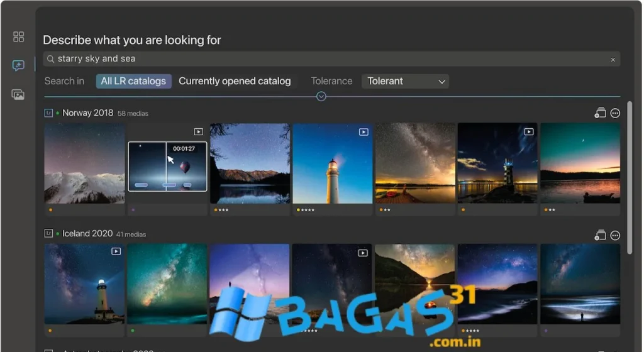
Task: Open the Iceland 2020 catalog title
Action: 87,233
